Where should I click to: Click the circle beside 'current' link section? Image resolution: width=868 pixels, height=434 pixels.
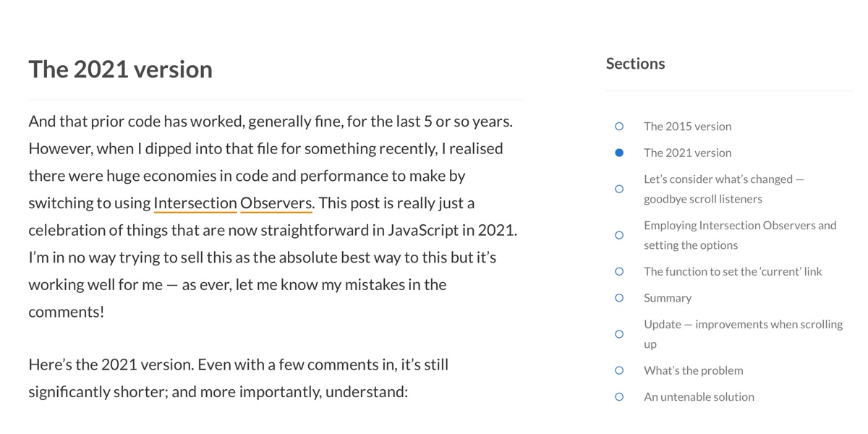pyautogui.click(x=619, y=271)
